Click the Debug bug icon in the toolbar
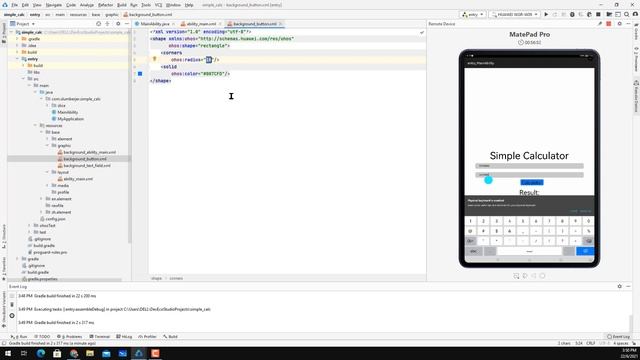Image resolution: width=640 pixels, height=360 pixels. (x=572, y=14)
